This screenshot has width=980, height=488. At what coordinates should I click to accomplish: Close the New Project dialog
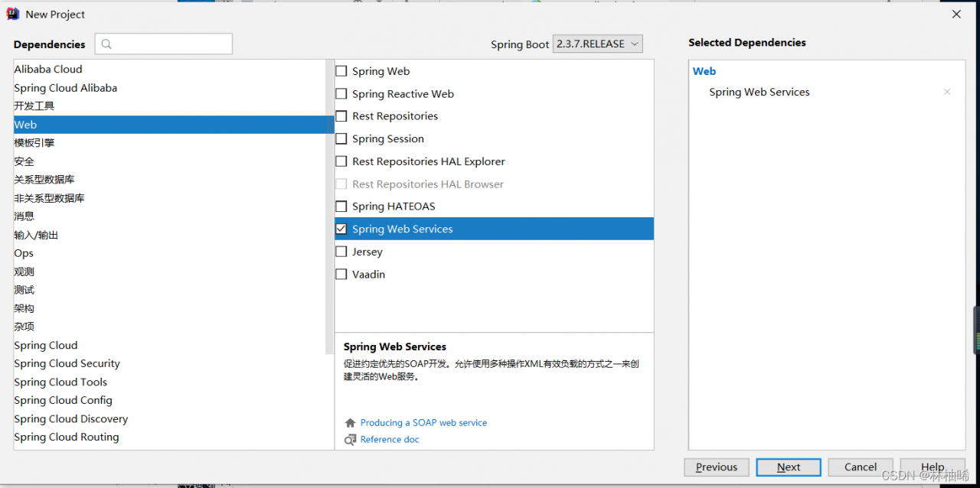pos(956,14)
